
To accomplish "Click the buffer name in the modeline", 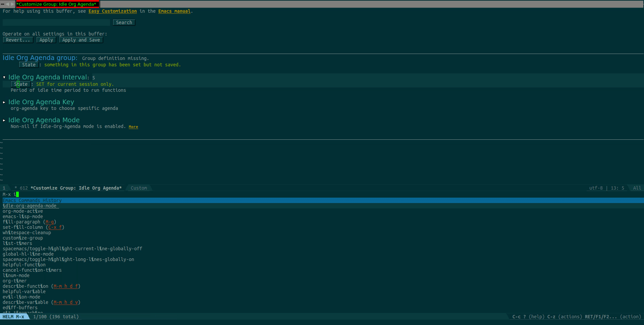I will click(x=76, y=188).
